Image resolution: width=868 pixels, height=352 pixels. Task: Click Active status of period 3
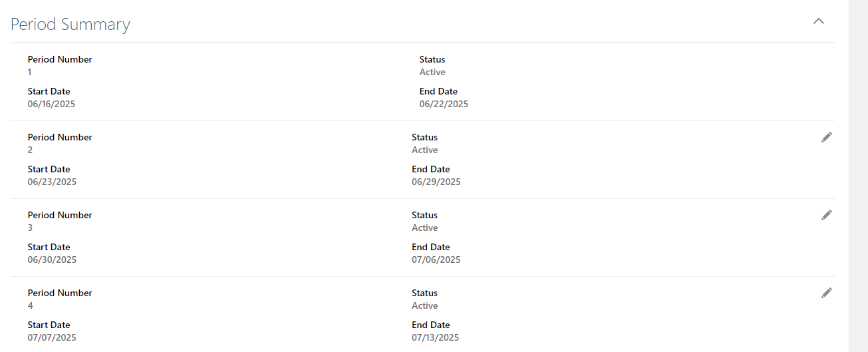click(x=424, y=228)
